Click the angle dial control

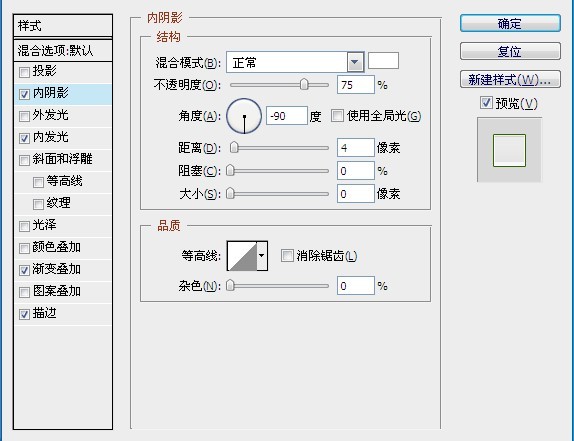point(244,116)
